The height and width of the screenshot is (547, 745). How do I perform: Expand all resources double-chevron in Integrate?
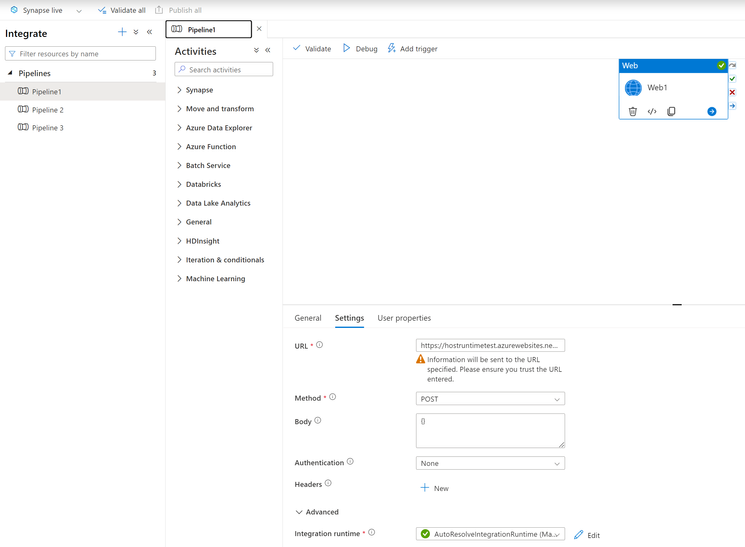click(136, 32)
